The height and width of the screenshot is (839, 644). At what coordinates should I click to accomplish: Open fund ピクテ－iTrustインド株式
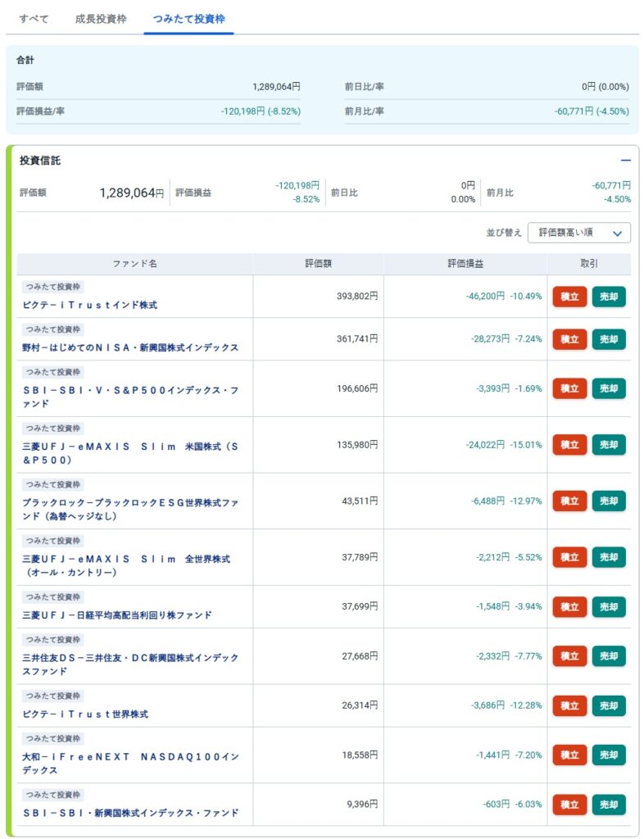(90, 305)
